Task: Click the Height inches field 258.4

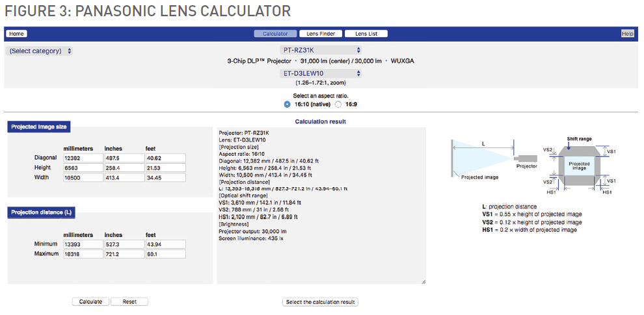Action: [124, 168]
